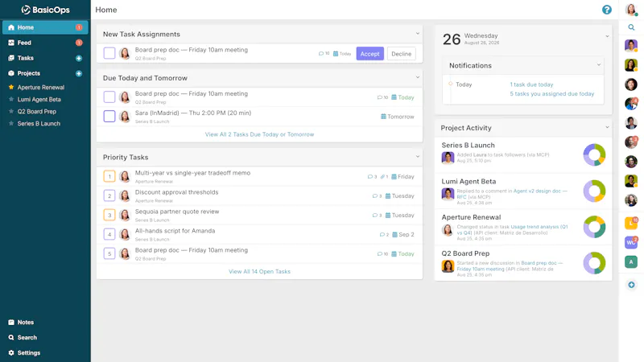This screenshot has width=644, height=362.
Task: Click the assignee avatar on Sequoia partner quote review
Action: (125, 215)
